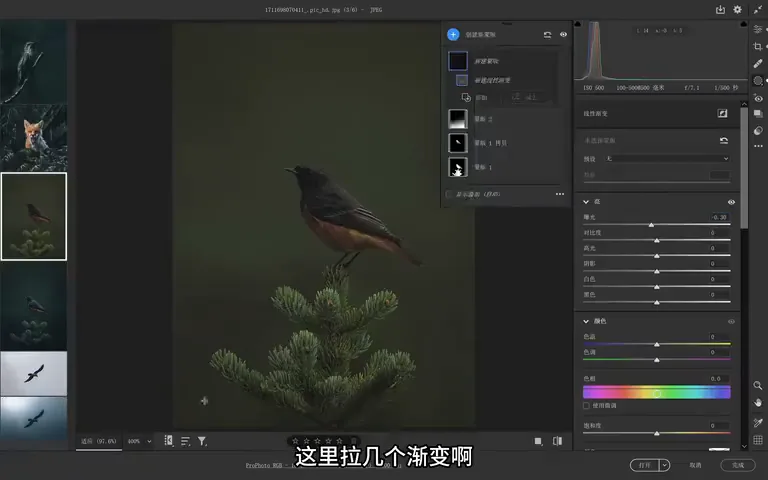Image resolution: width=768 pixels, height=480 pixels.
Task: Toggle full screen mode arrows icon
Action: 758,9
